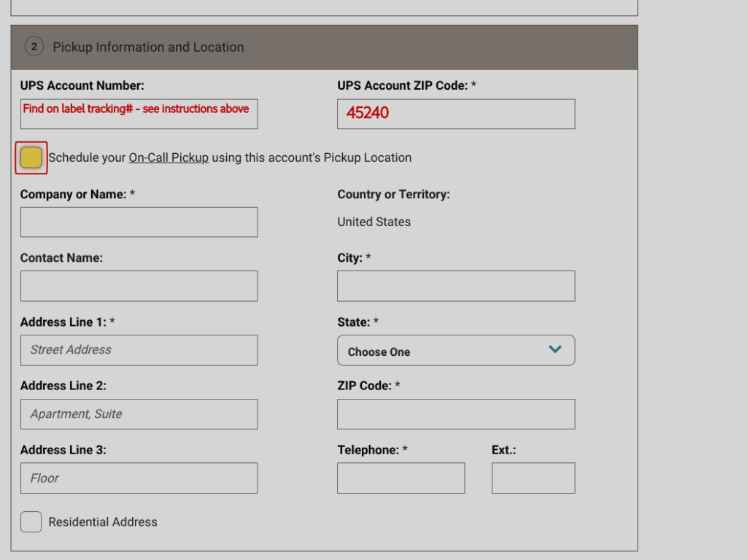Focus the Company or Name field
The height and width of the screenshot is (560, 747).
(139, 222)
